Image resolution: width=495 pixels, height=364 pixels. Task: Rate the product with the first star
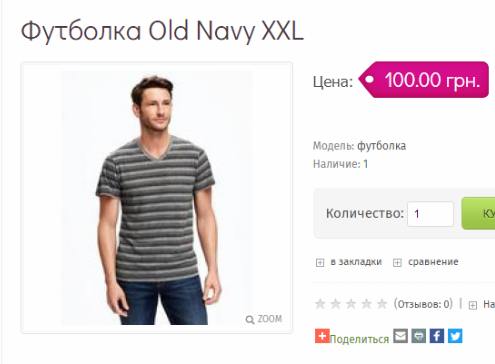[x=320, y=304]
